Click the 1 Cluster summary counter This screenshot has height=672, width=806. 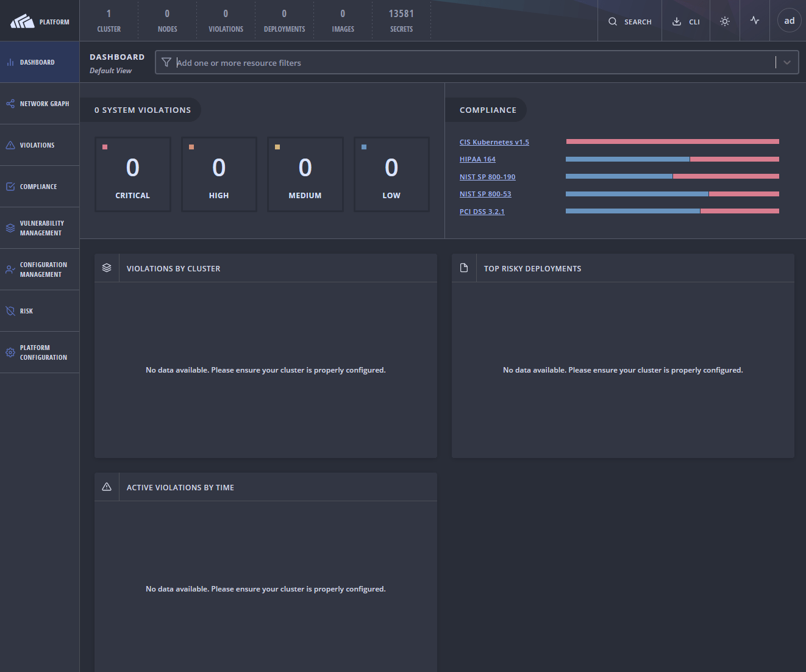pyautogui.click(x=109, y=21)
